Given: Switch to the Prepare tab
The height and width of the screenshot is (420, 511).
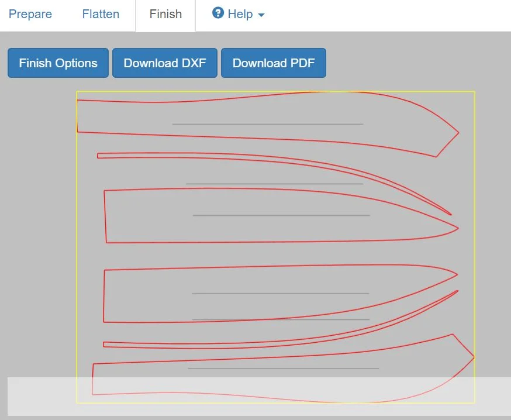Looking at the screenshot, I should click(30, 14).
